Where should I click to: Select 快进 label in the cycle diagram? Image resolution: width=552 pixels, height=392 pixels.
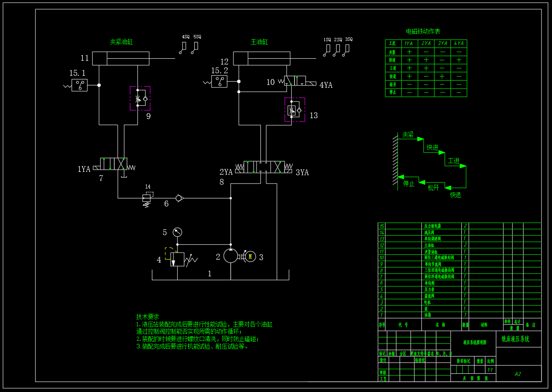[x=433, y=147]
